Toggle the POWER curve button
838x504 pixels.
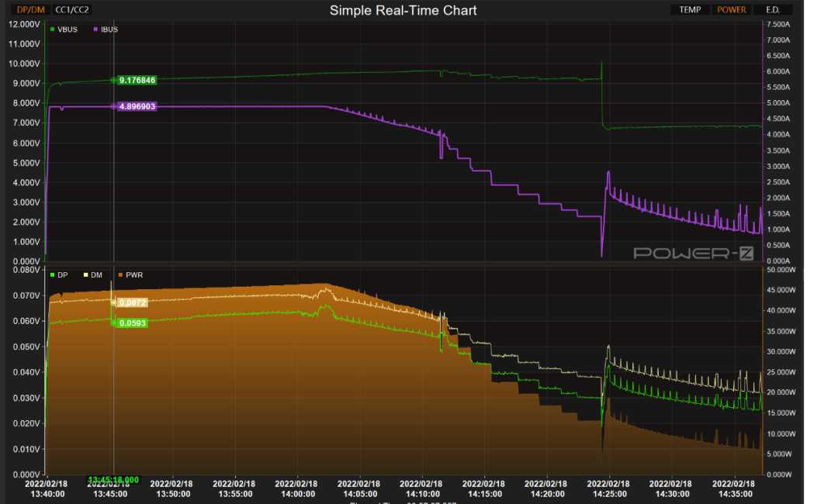pos(731,10)
